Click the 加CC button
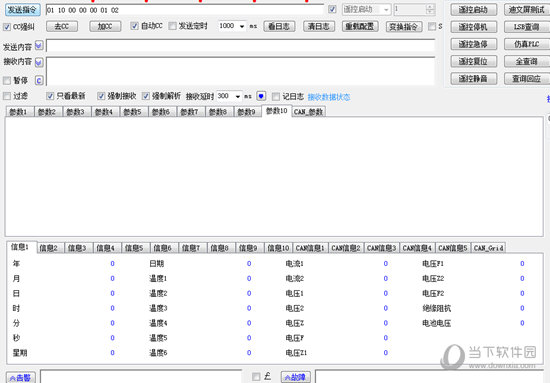Viewport: 550px width, 383px height. 105,26
